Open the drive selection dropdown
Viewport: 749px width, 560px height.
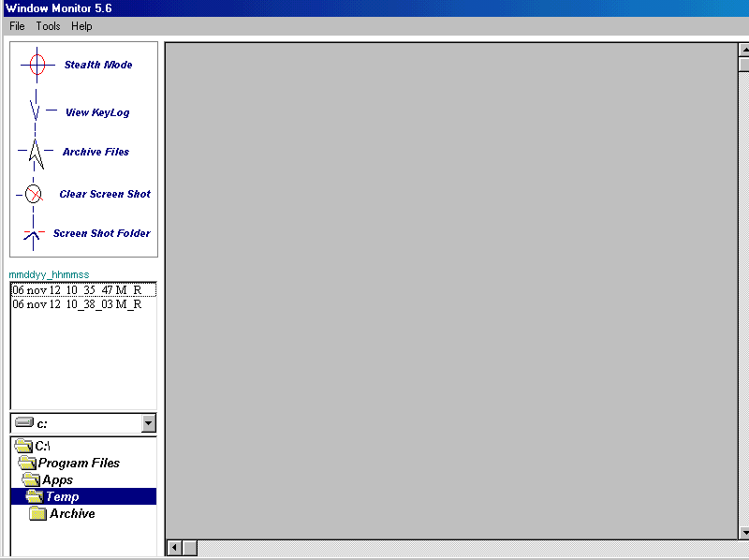pos(148,422)
